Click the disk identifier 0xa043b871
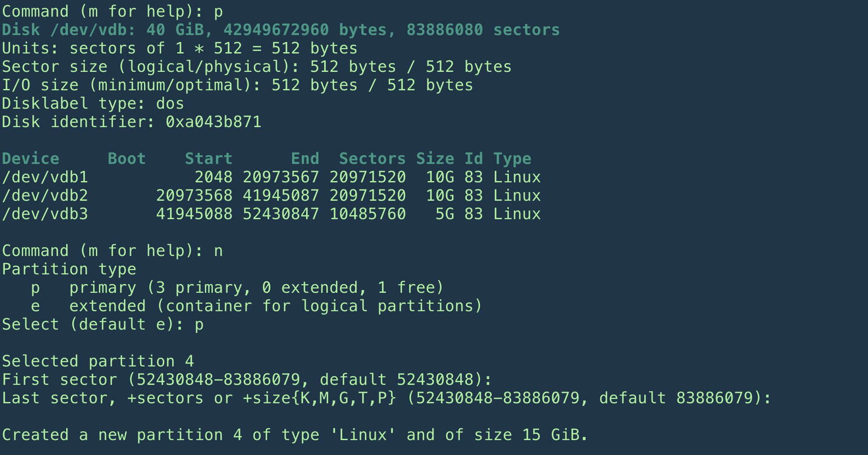This screenshot has width=868, height=455. tap(213, 122)
